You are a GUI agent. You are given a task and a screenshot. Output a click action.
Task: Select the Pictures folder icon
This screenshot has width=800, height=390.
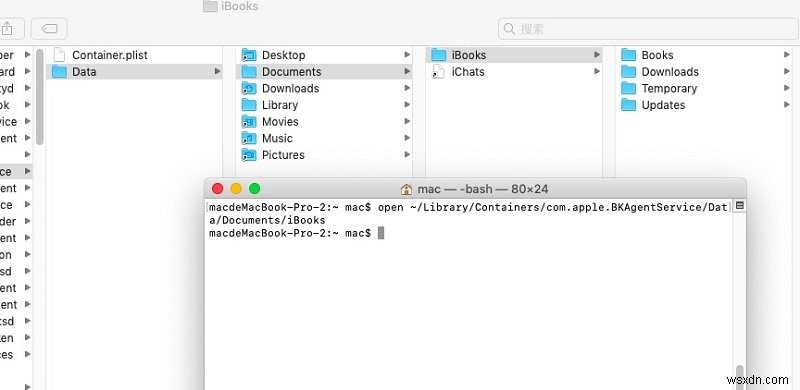[248, 155]
